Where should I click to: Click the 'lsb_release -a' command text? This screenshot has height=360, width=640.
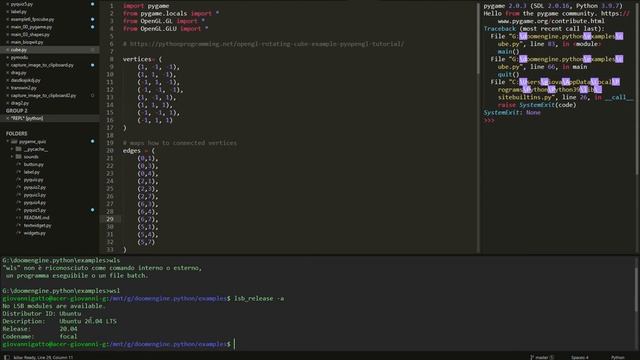[x=259, y=298]
